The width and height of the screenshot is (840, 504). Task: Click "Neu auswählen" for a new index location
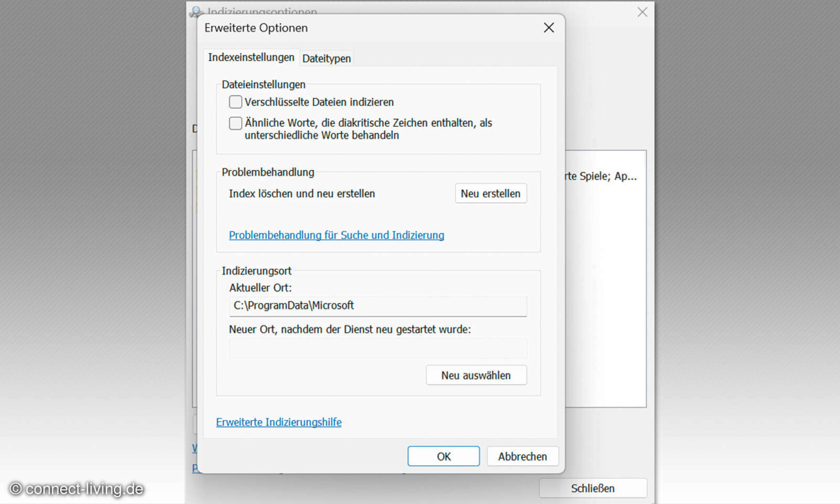point(476,375)
